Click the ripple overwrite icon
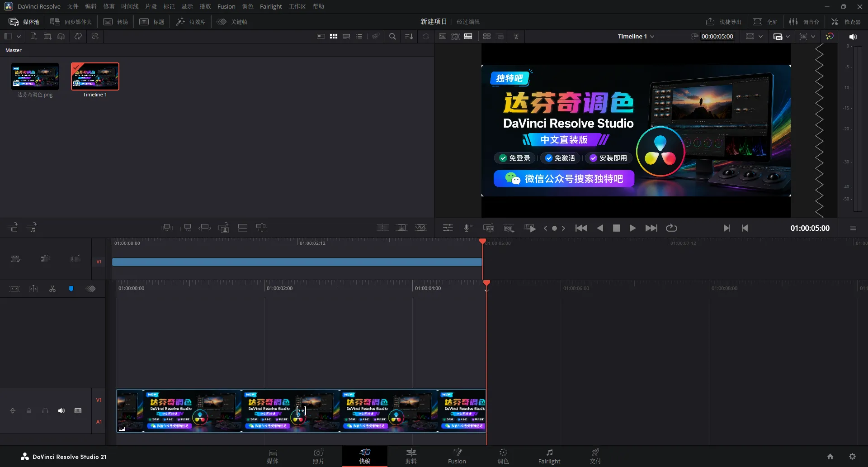 coord(205,228)
